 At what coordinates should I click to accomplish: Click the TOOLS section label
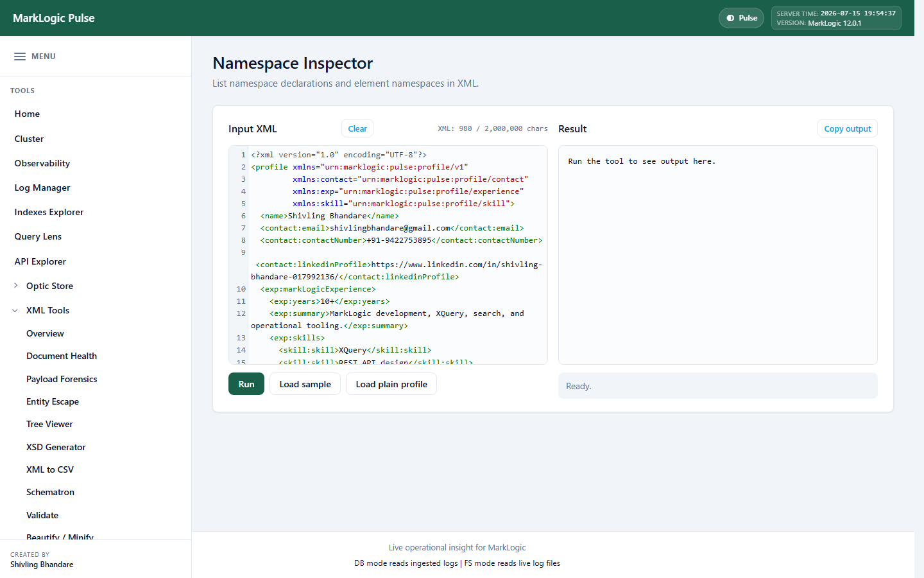coord(22,91)
